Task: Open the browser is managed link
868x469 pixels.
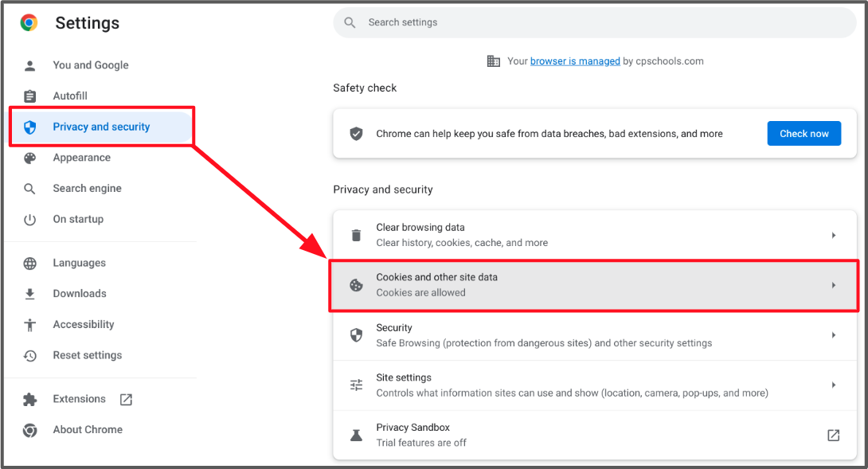Action: pyautogui.click(x=575, y=61)
